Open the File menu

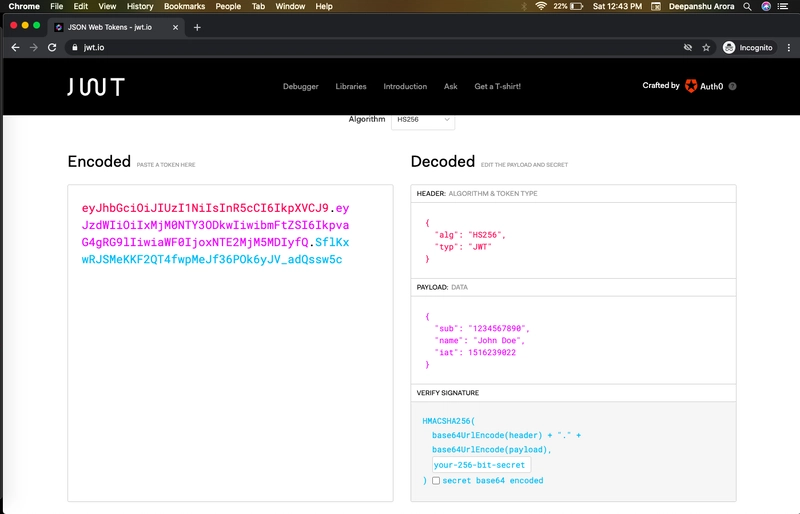(x=57, y=6)
